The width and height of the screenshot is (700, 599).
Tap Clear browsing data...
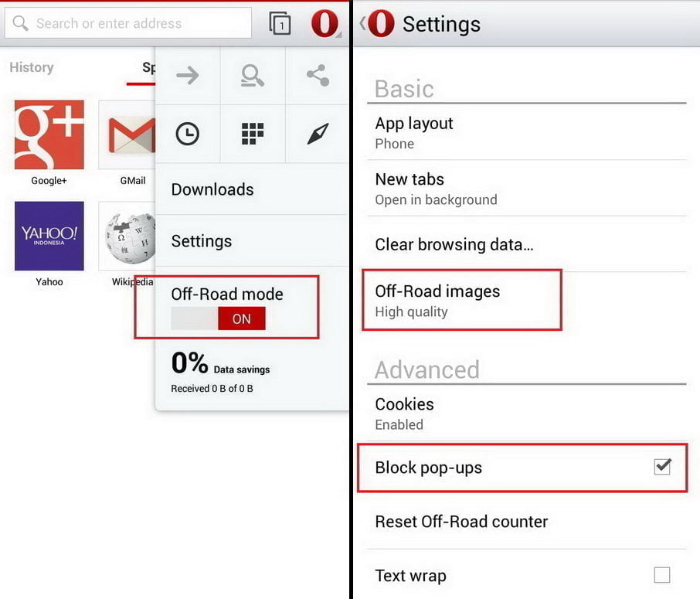527,244
